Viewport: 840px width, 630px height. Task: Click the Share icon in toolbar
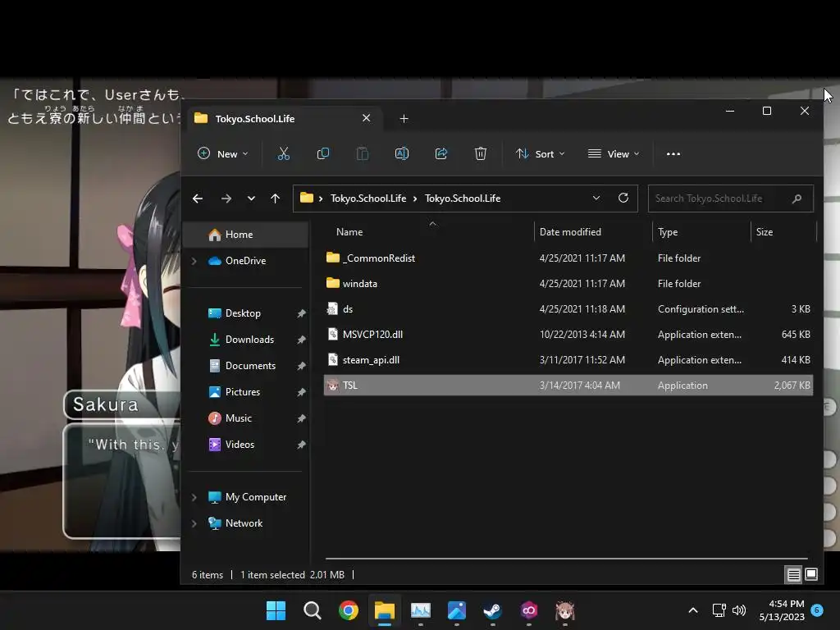[x=441, y=153]
